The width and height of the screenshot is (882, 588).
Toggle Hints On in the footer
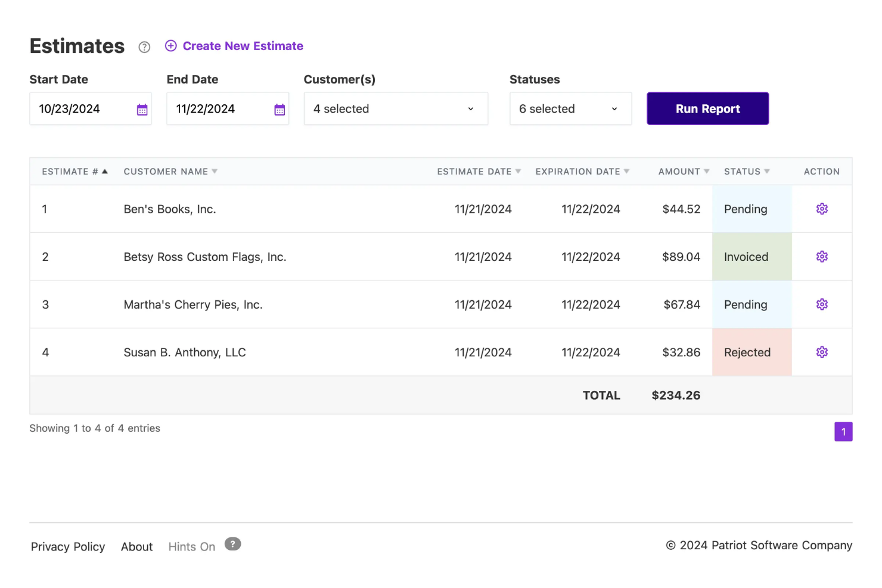(191, 546)
